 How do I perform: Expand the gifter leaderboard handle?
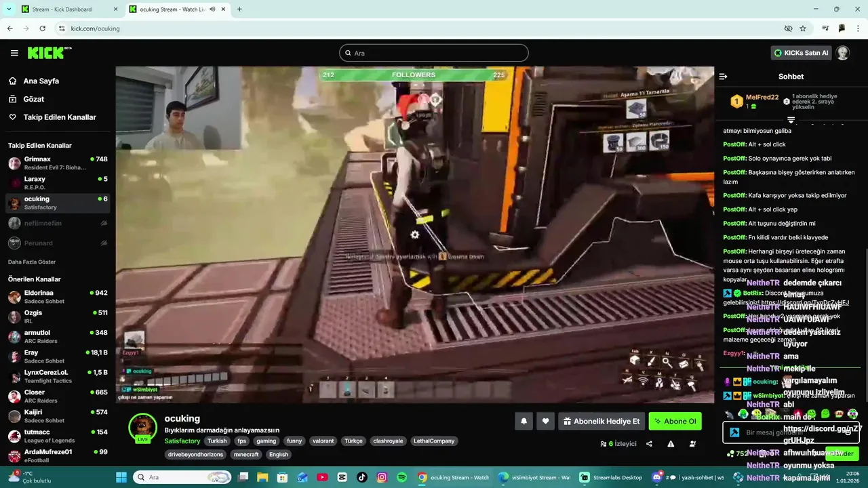tap(791, 120)
